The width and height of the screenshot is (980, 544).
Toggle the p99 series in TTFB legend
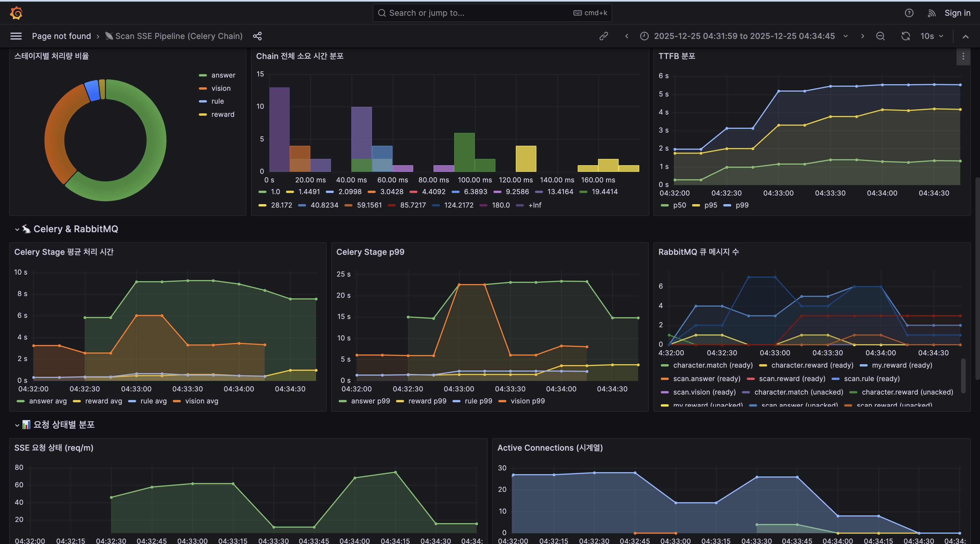742,205
